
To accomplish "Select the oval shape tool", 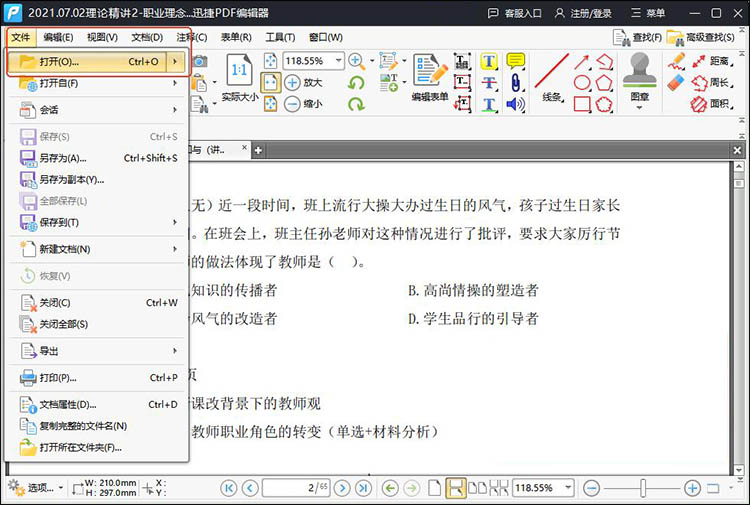I will tap(582, 83).
